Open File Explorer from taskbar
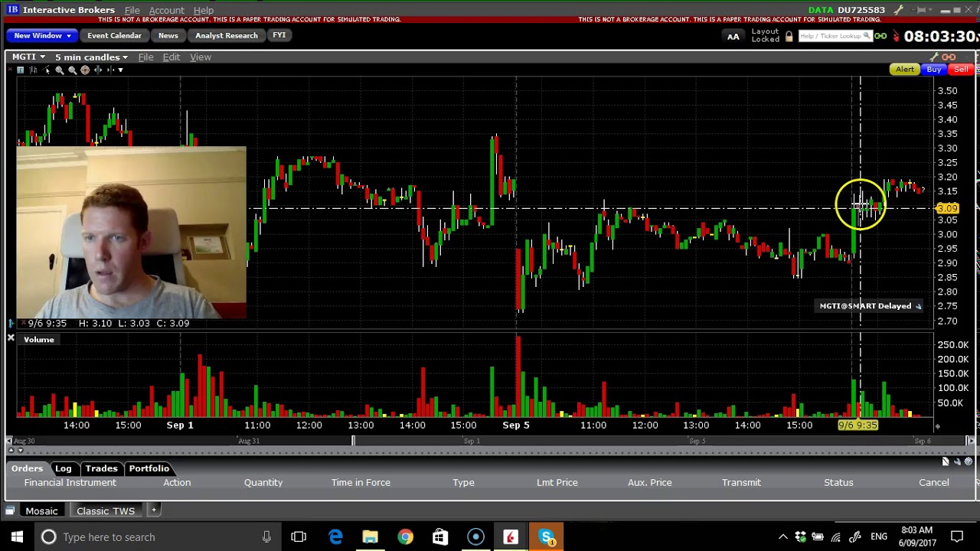 [x=370, y=536]
